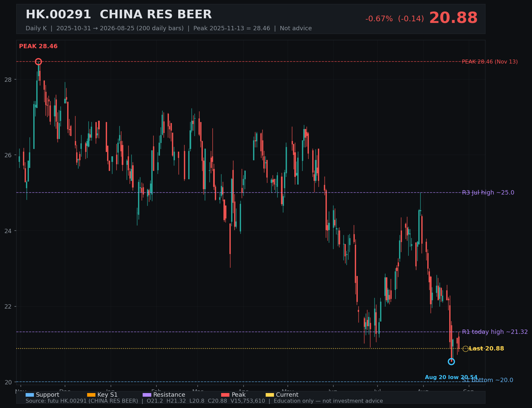Screen dimensions: 532x408
Task: Click the 'Aug 20 low 20.54' annotation
Action: (x=451, y=377)
